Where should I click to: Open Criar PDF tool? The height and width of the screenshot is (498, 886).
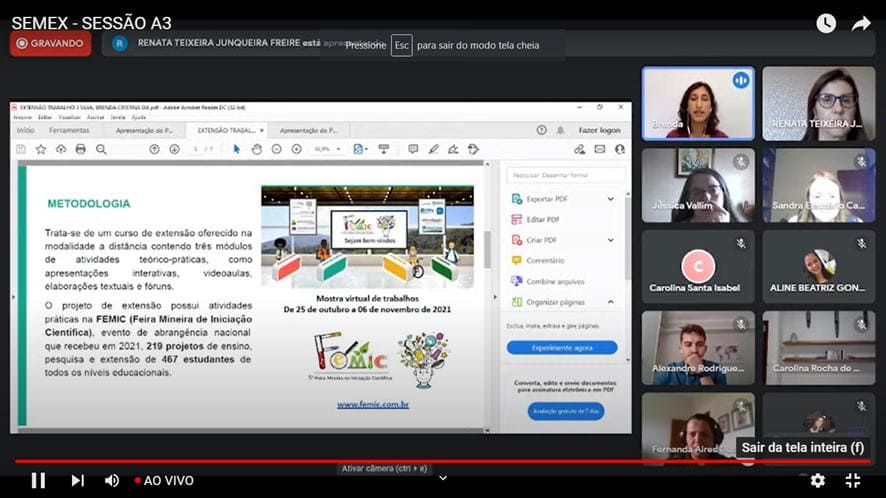coord(541,240)
